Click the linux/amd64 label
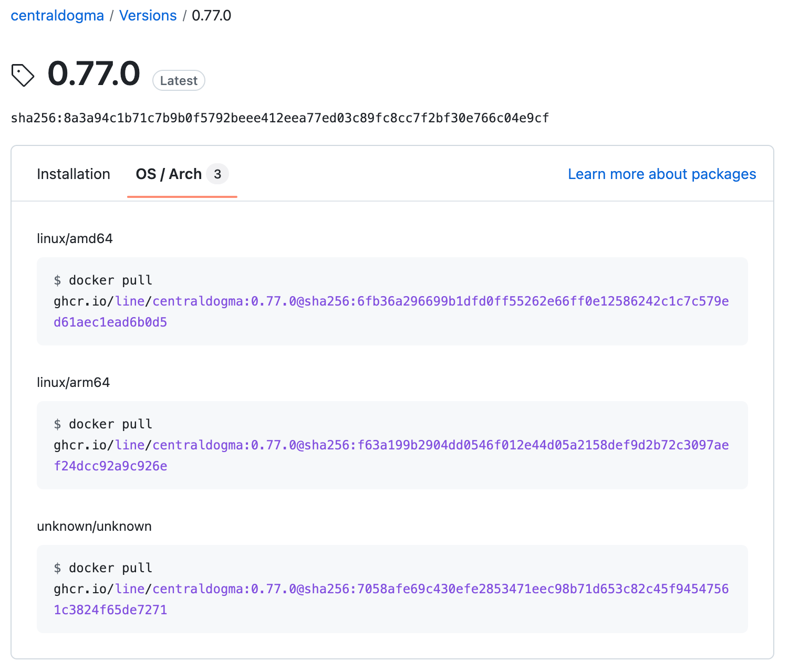The image size is (789, 672). click(x=75, y=239)
